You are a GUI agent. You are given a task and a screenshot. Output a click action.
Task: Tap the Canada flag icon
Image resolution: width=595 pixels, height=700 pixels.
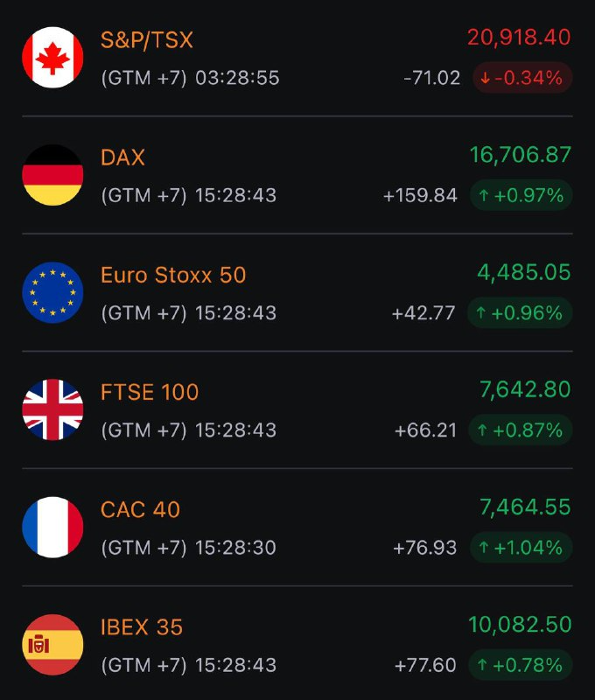[x=52, y=58]
